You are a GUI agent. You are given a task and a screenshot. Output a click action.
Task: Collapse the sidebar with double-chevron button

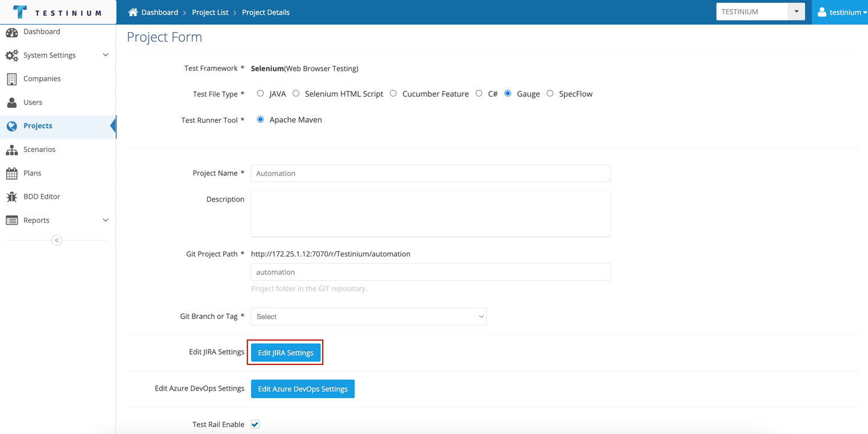tap(57, 240)
